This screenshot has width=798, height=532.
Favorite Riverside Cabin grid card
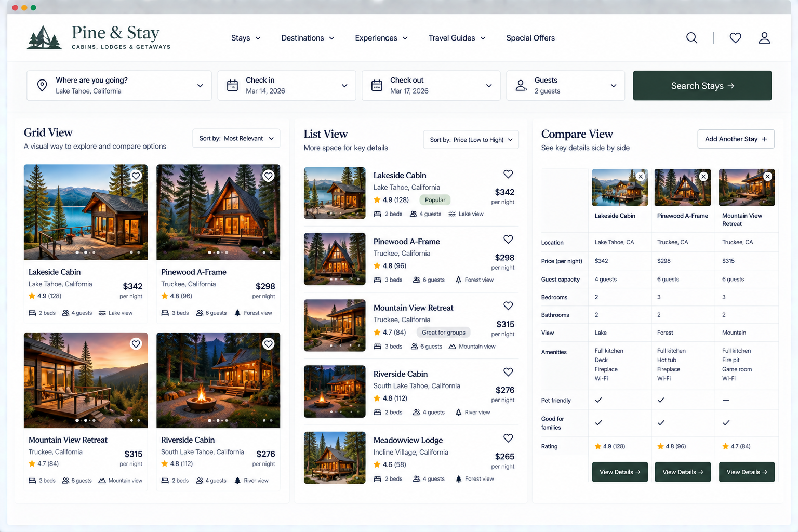tap(268, 344)
